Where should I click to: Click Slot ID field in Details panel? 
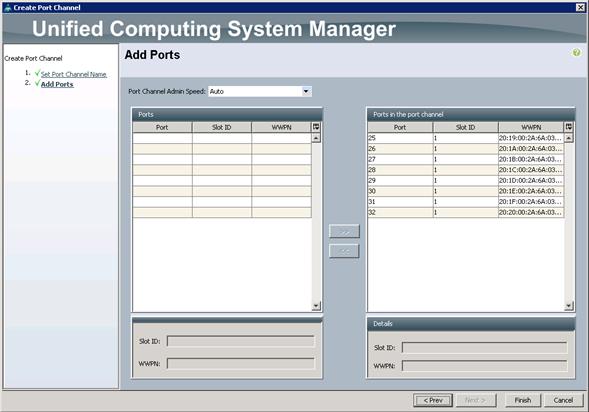point(484,347)
